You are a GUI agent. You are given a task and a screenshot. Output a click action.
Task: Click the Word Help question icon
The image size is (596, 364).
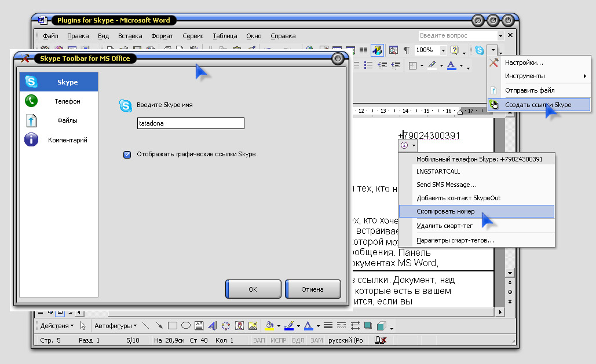455,50
